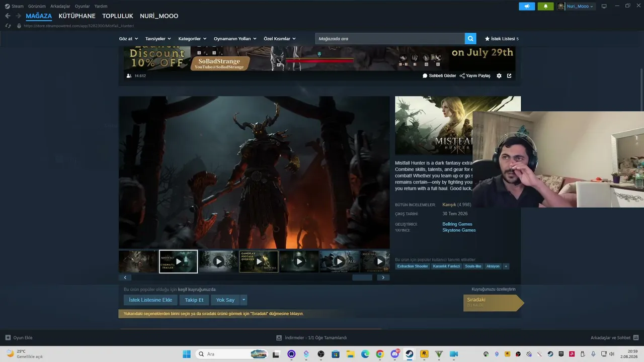Expand the Kategoriler dropdown
The width and height of the screenshot is (644, 362).
tap(192, 39)
